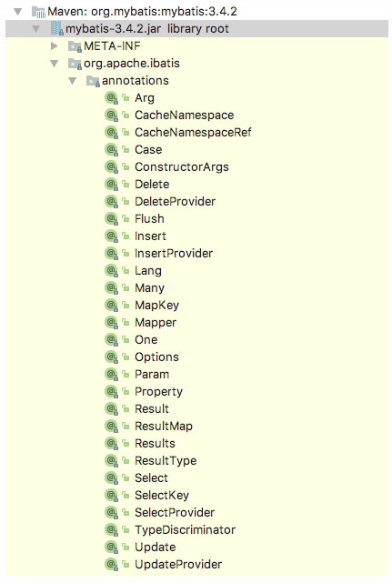Screen dimensions: 392x583
Task: Expand the META-INF folder arrow
Action: [55, 46]
